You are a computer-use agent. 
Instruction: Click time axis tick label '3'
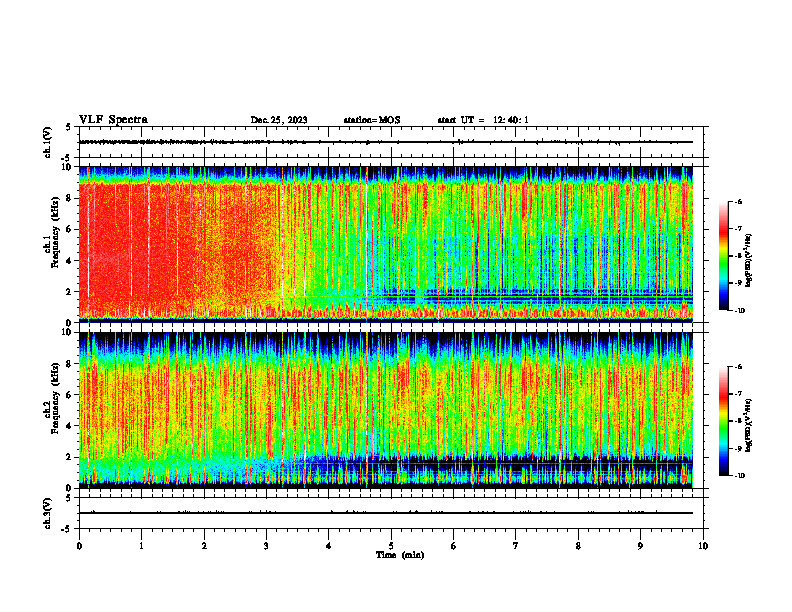click(266, 546)
